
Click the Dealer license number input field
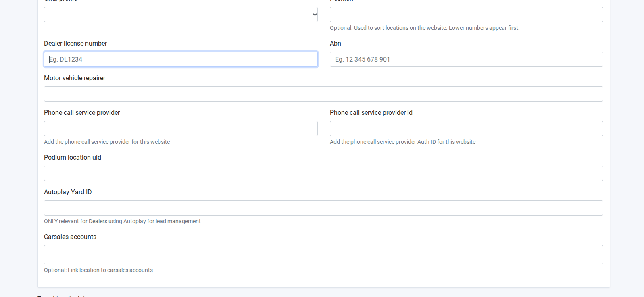click(x=180, y=59)
